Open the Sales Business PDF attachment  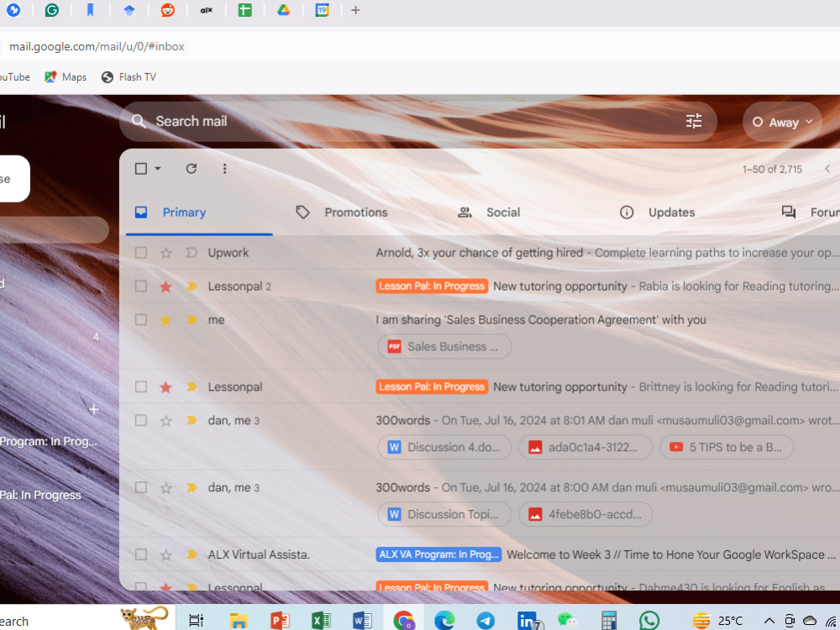(x=444, y=347)
